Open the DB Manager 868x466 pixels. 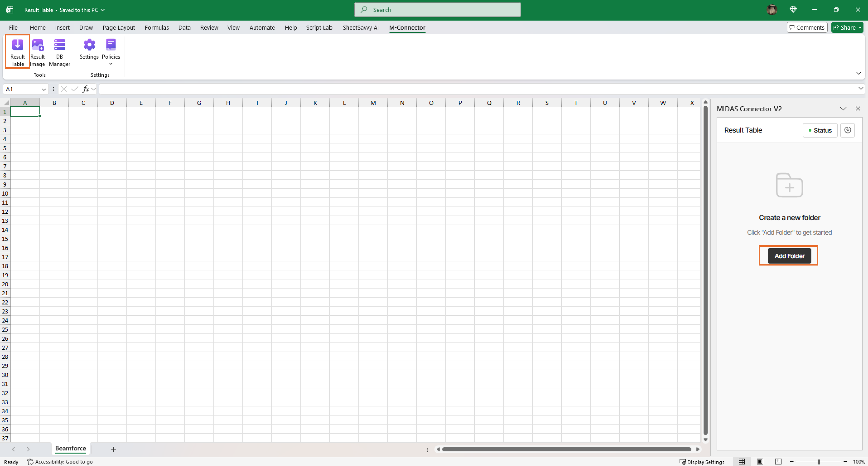pyautogui.click(x=59, y=51)
